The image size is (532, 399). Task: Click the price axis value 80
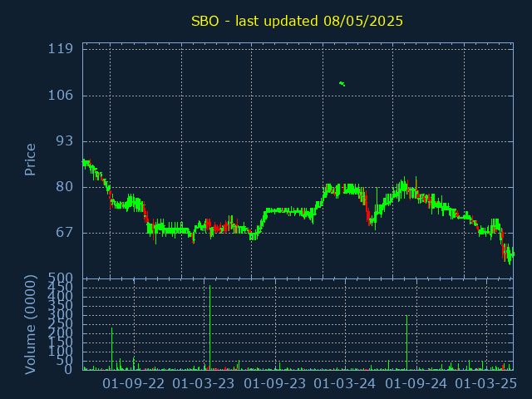pos(65,186)
